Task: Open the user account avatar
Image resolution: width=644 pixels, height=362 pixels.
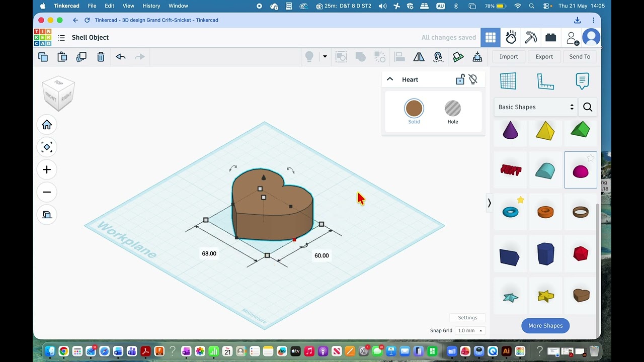Action: click(x=591, y=38)
